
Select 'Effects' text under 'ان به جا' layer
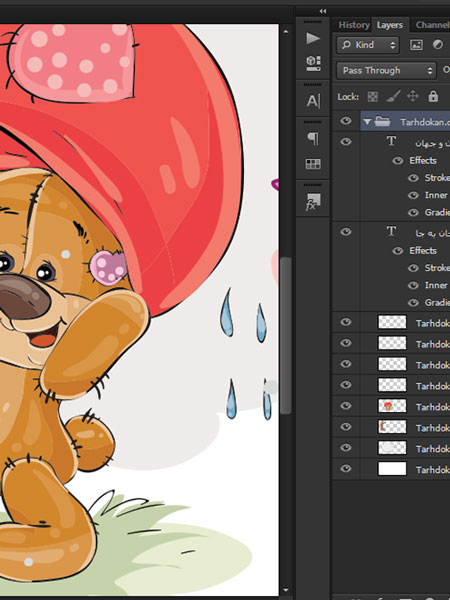point(423,250)
